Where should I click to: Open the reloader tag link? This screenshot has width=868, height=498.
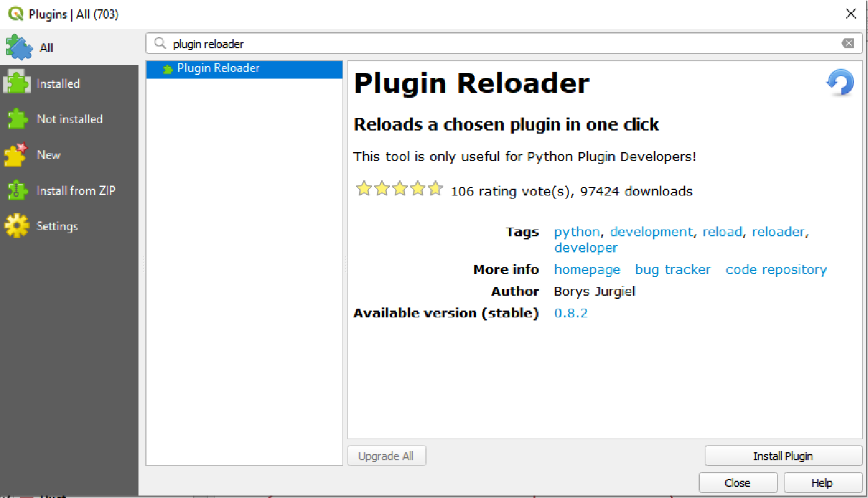click(x=778, y=232)
